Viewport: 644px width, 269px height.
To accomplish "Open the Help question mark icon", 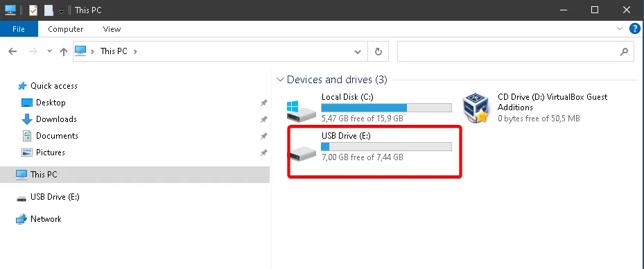I will click(x=635, y=28).
